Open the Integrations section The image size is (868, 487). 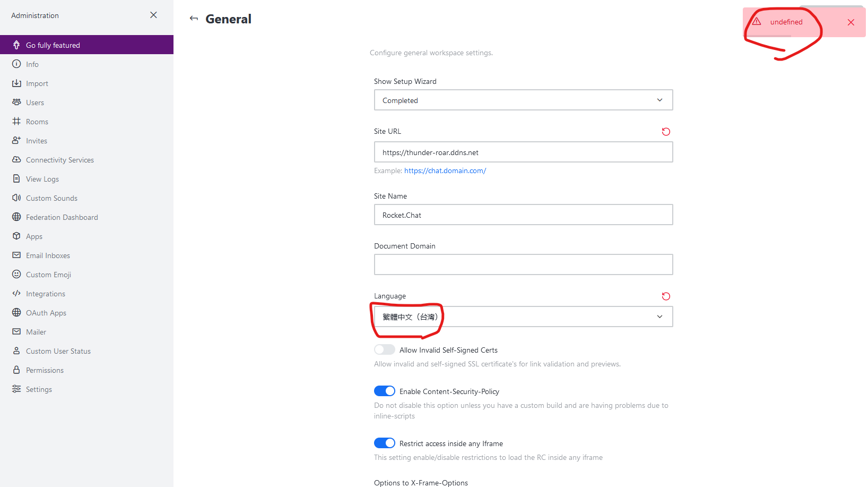coord(45,293)
